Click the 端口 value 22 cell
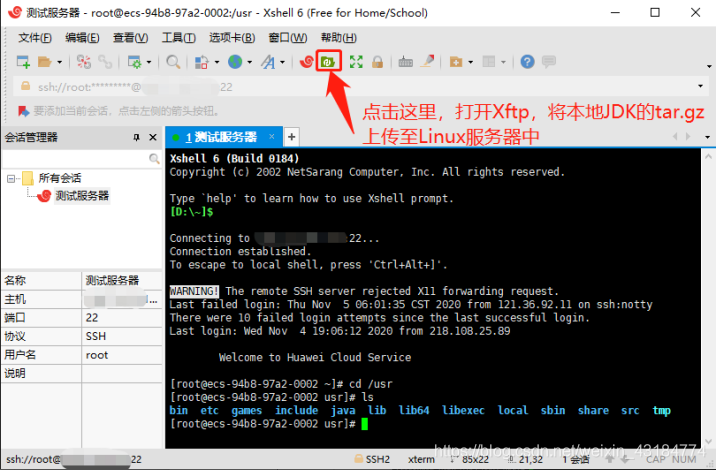The height and width of the screenshot is (470, 716). (122, 318)
